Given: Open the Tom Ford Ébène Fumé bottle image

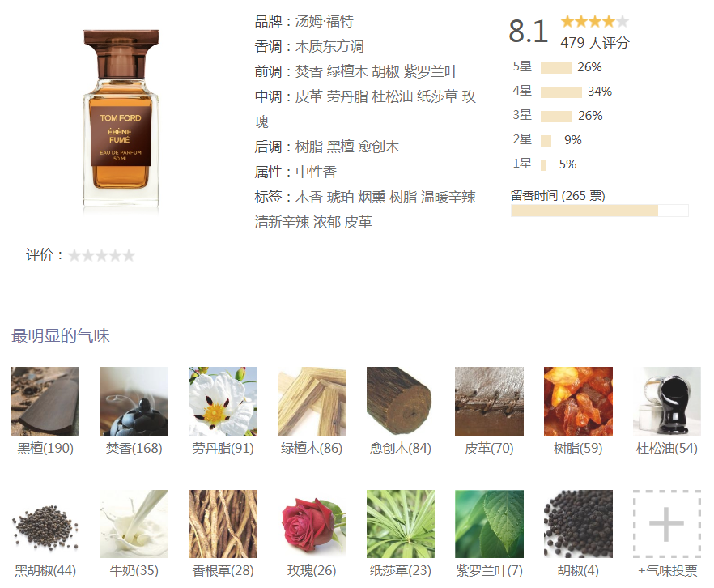Looking at the screenshot, I should (x=121, y=120).
